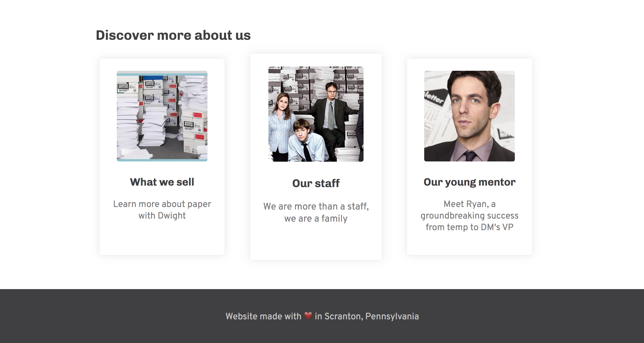The width and height of the screenshot is (644, 343).
Task: Click the 'Our staff' title text
Action: tap(316, 183)
